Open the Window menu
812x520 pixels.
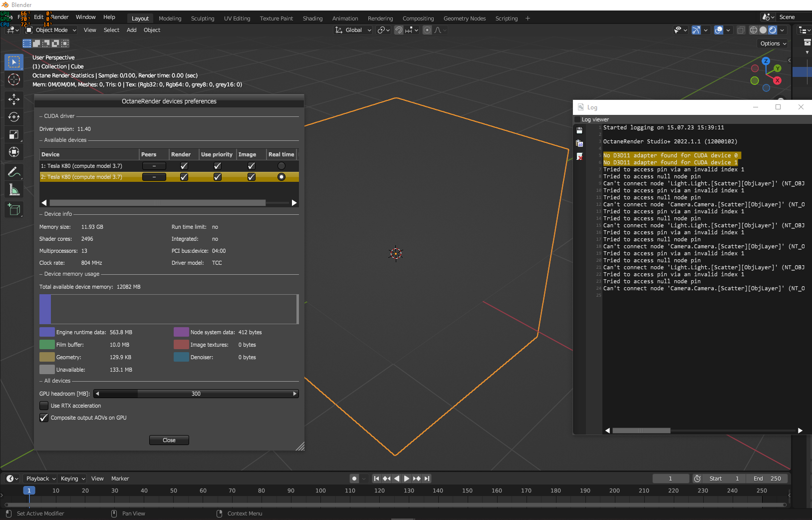pos(86,17)
